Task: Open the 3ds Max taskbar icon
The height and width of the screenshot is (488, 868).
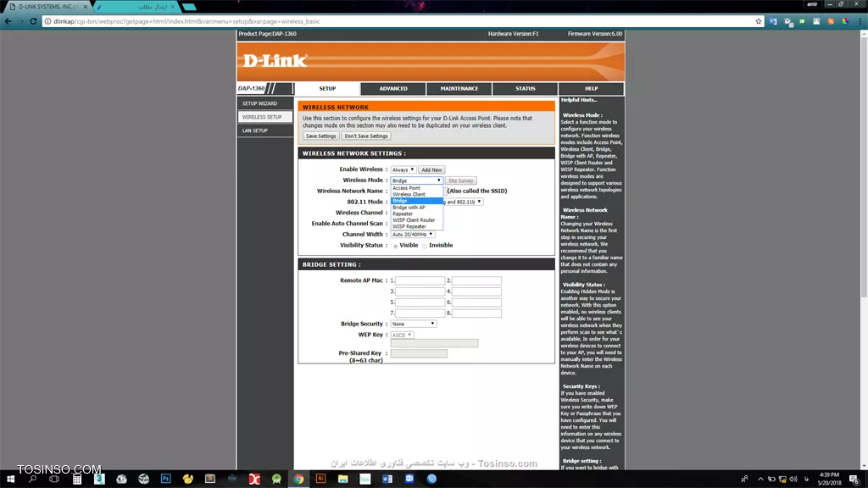Action: click(99, 479)
